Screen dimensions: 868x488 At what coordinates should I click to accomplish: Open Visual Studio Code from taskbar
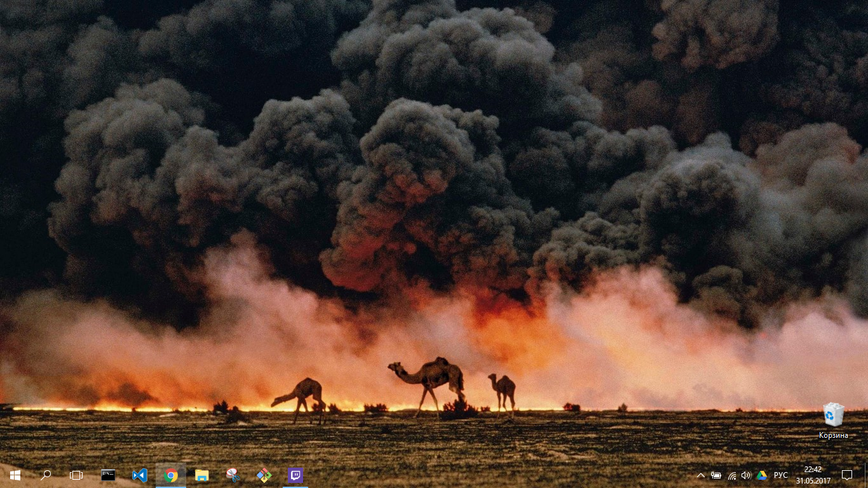[139, 475]
